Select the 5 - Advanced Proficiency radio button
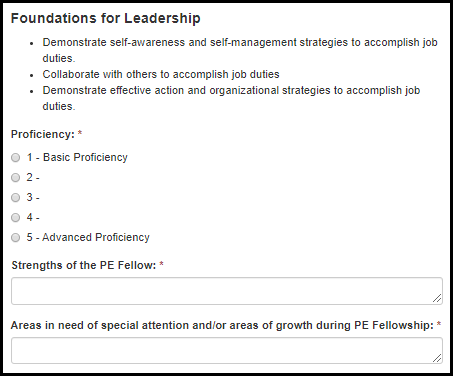Screen dimensions: 453x376 click(x=16, y=237)
